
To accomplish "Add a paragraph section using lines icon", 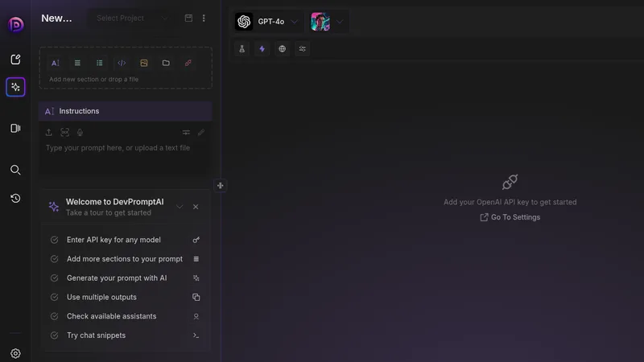I will pos(77,63).
